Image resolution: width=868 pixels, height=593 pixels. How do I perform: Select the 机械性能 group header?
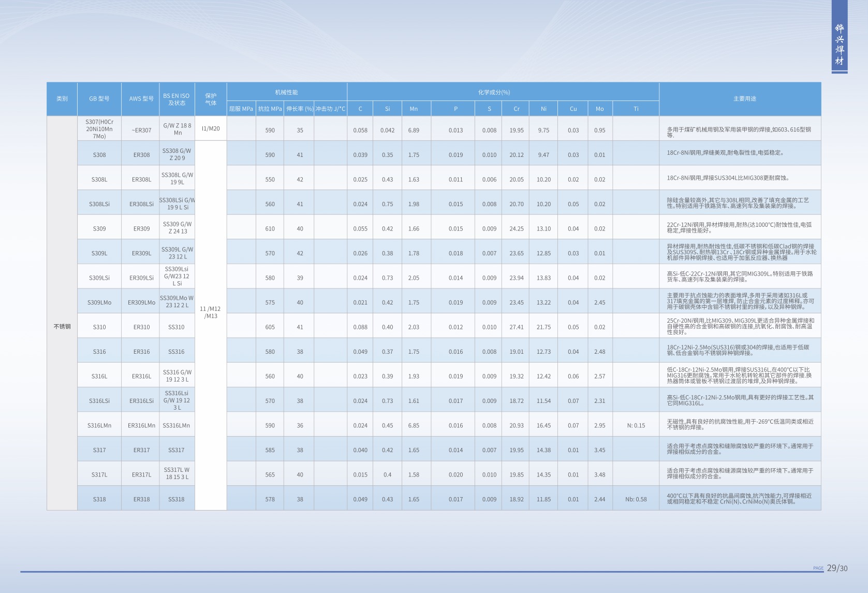coord(286,92)
